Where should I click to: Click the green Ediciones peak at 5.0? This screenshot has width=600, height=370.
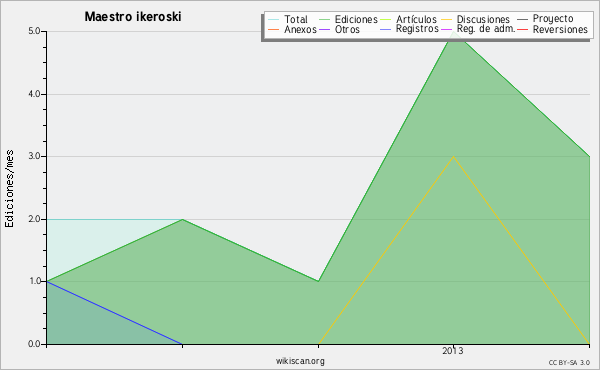pos(453,32)
